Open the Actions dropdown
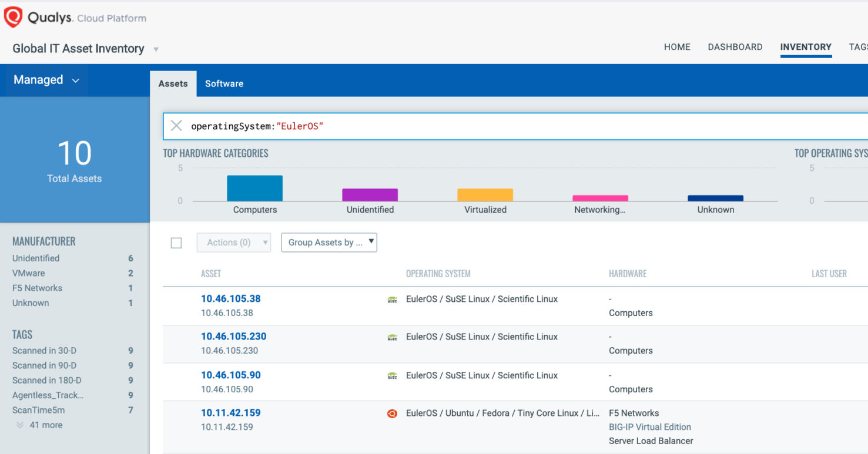Screen dimensions: 868x454 point(233,242)
